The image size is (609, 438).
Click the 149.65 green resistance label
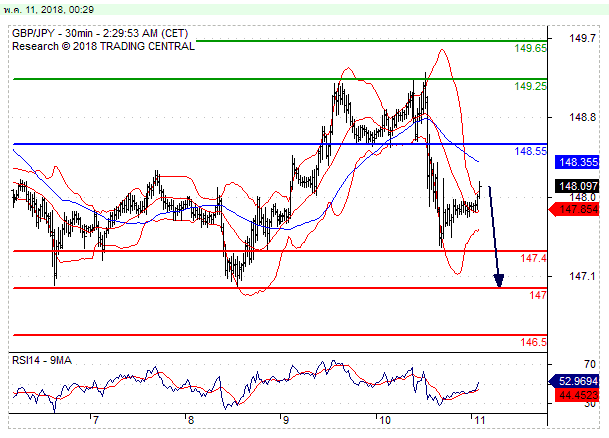(x=530, y=49)
